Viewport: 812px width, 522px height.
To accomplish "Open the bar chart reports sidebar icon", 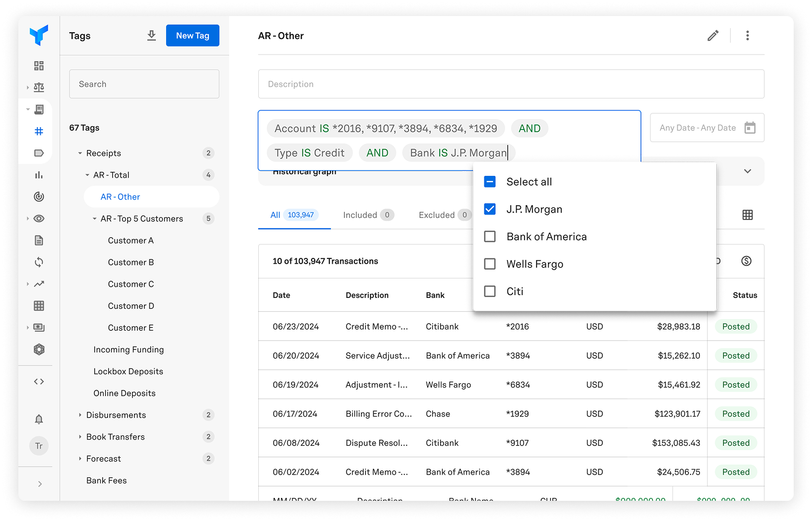I will 39,175.
